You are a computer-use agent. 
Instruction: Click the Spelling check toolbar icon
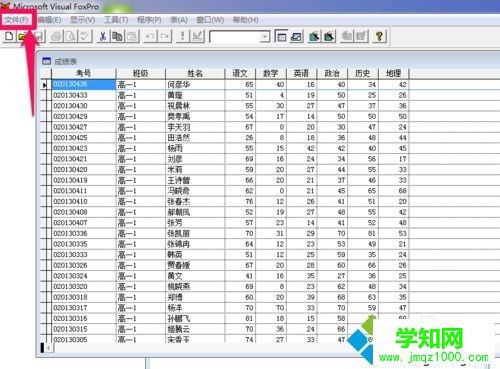85,36
